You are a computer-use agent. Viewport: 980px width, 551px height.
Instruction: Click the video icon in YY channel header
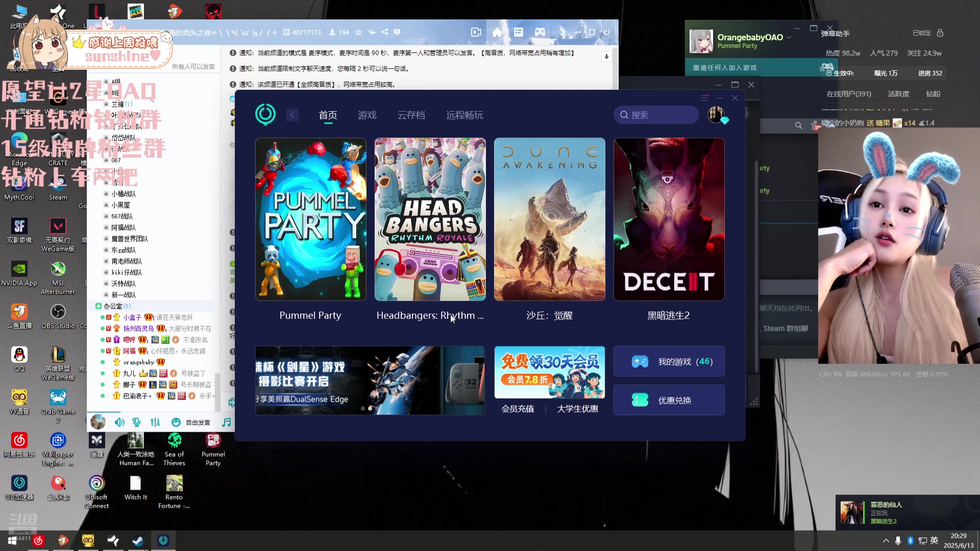(x=476, y=32)
